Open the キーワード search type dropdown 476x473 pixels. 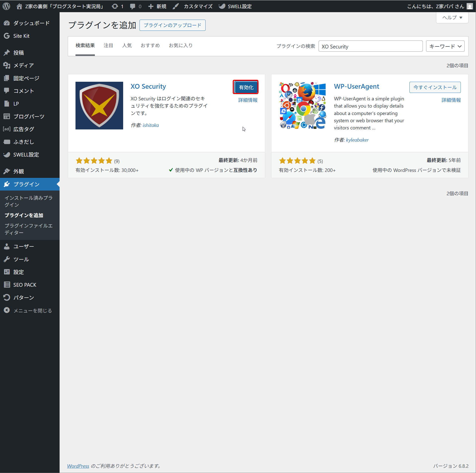pos(445,46)
